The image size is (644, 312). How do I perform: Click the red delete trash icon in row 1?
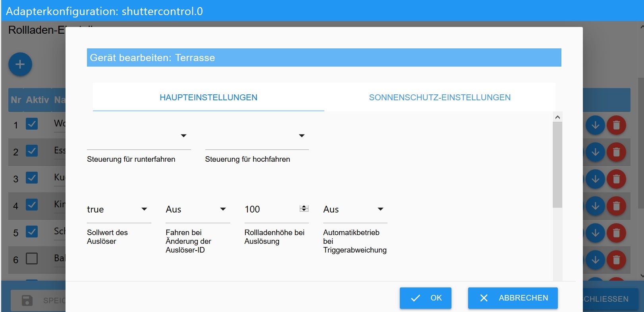tap(616, 125)
